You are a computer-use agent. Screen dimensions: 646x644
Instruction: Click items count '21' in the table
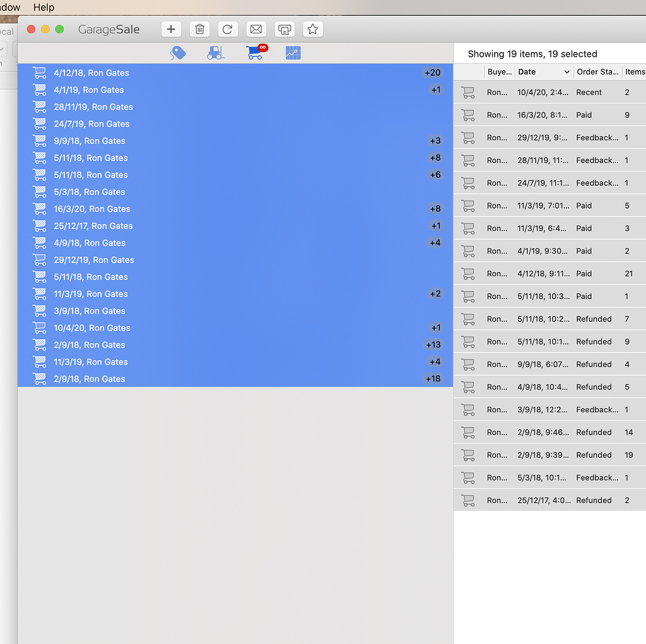629,274
